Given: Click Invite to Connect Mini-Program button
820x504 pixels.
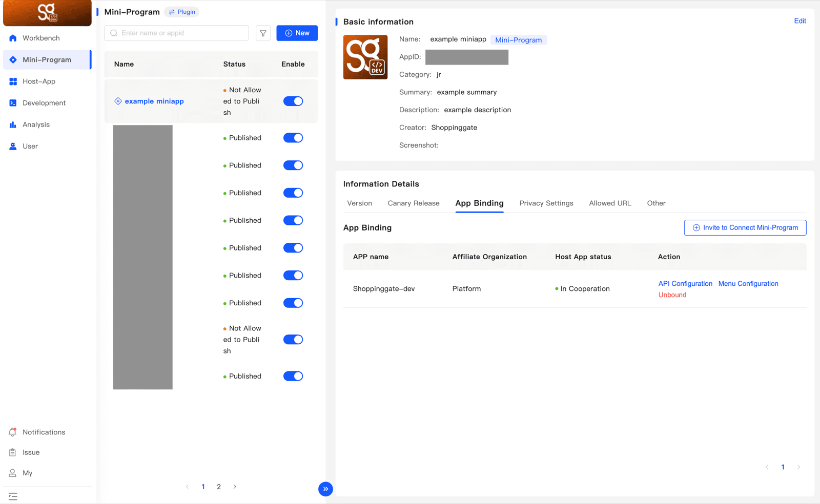Looking at the screenshot, I should pyautogui.click(x=745, y=228).
